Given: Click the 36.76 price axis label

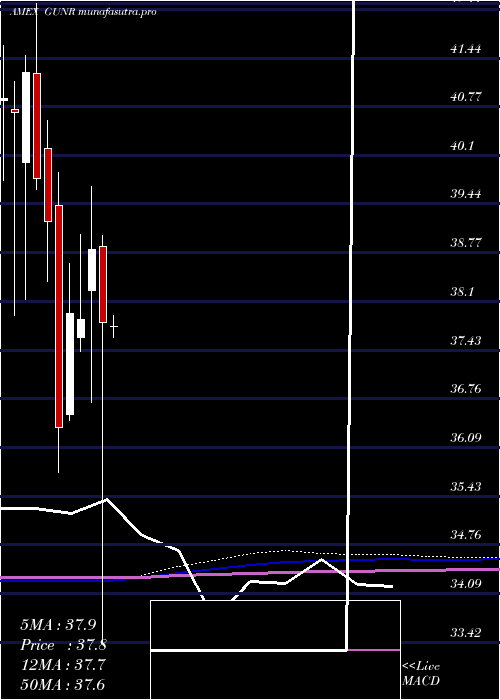Looking at the screenshot, I should tap(466, 389).
